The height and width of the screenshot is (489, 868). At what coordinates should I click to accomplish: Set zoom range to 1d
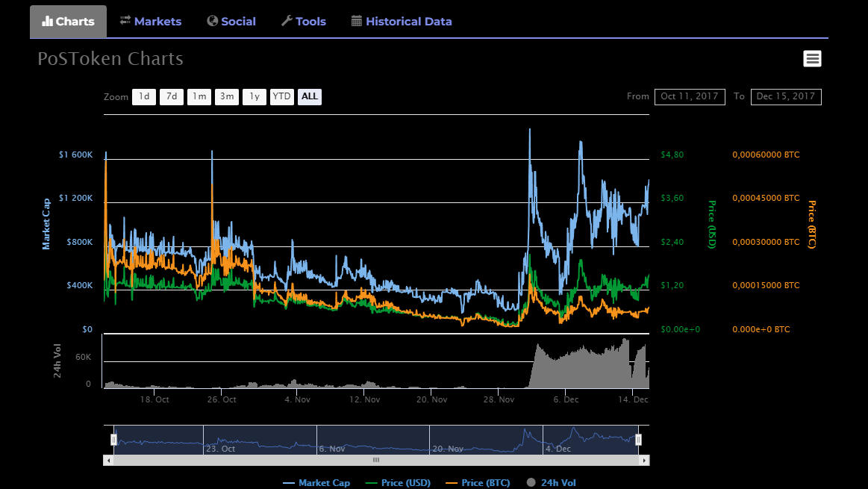click(144, 96)
